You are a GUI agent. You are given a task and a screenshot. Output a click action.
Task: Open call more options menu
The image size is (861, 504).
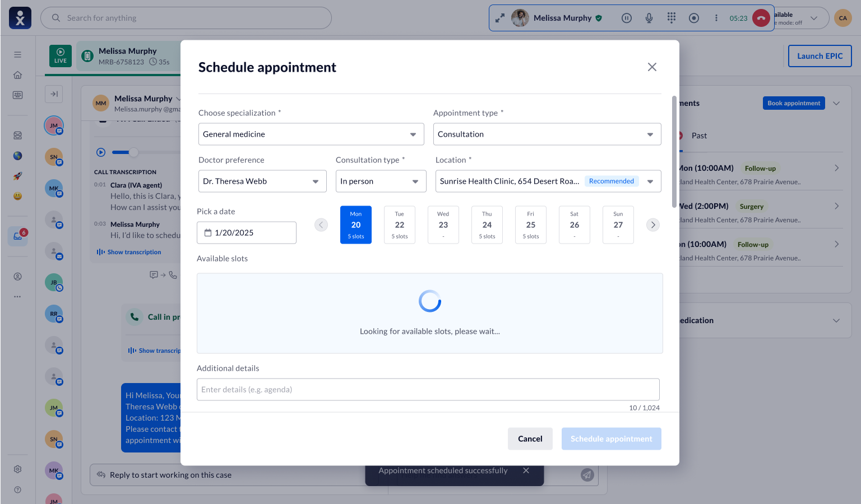tap(716, 18)
